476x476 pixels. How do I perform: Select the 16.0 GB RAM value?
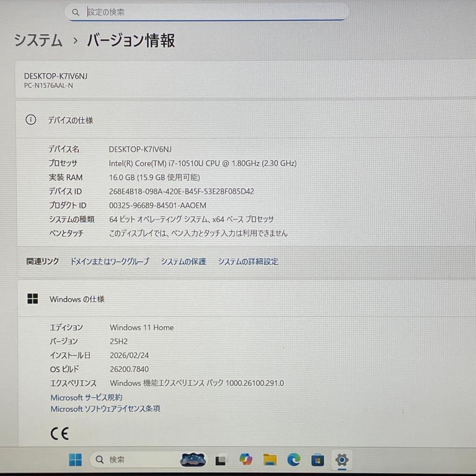(x=155, y=177)
